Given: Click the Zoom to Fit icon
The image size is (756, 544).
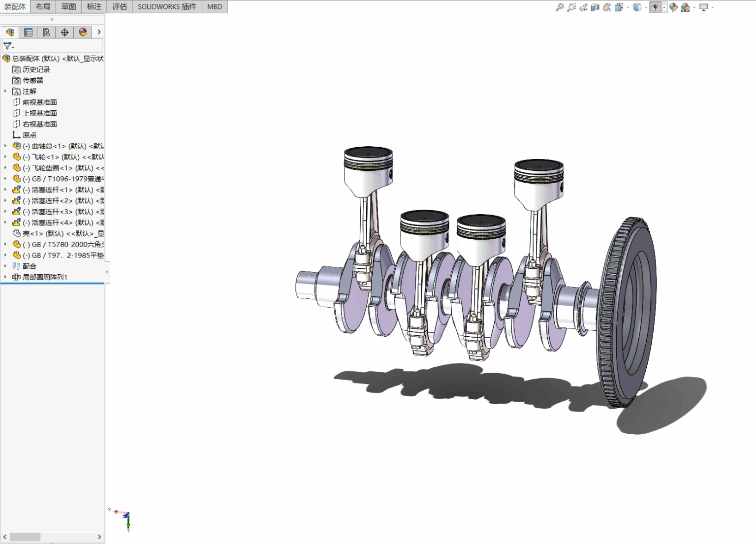Looking at the screenshot, I should (x=560, y=7).
